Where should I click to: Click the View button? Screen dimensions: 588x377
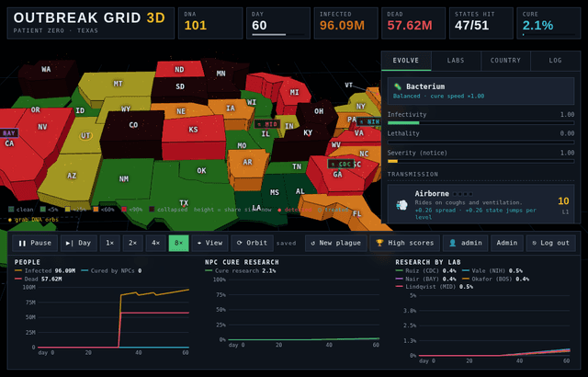click(x=209, y=243)
